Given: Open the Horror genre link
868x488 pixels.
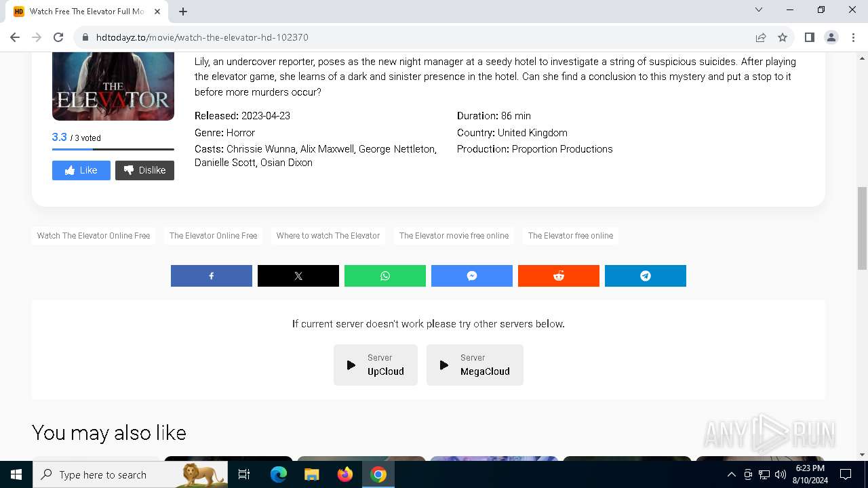Looking at the screenshot, I should click(x=241, y=133).
